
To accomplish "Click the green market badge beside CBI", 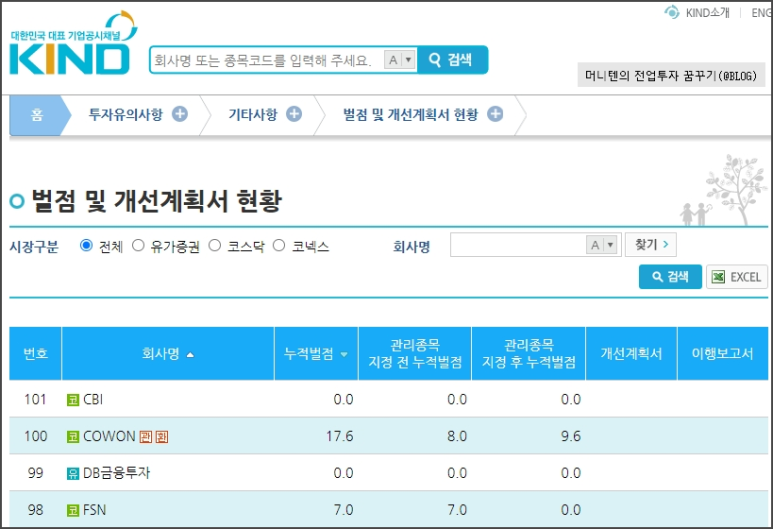I will (73, 400).
